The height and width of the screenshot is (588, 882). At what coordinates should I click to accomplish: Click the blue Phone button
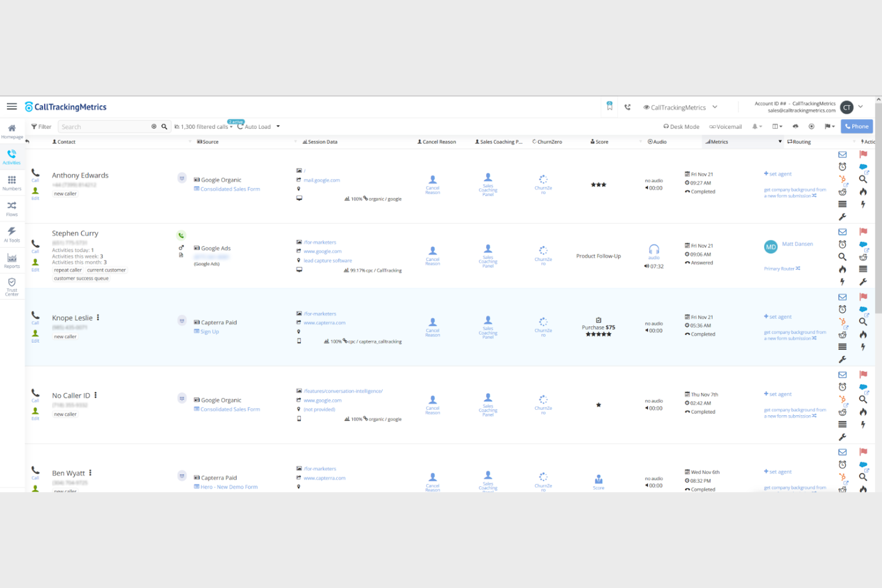[856, 126]
